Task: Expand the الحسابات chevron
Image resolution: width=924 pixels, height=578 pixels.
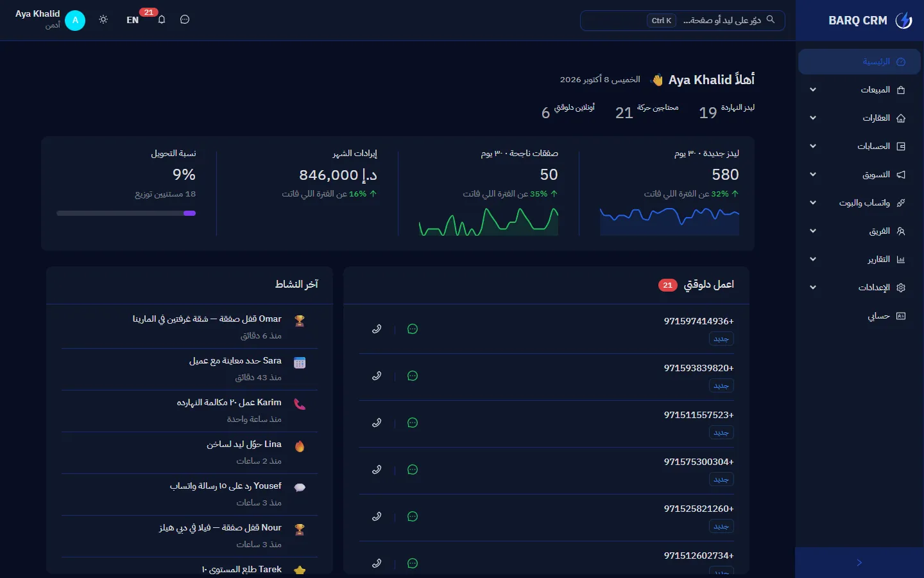Action: 813,146
